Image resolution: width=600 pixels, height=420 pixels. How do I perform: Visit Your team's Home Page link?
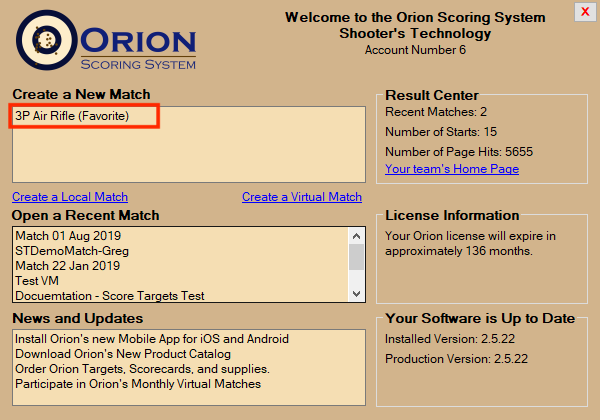(451, 169)
